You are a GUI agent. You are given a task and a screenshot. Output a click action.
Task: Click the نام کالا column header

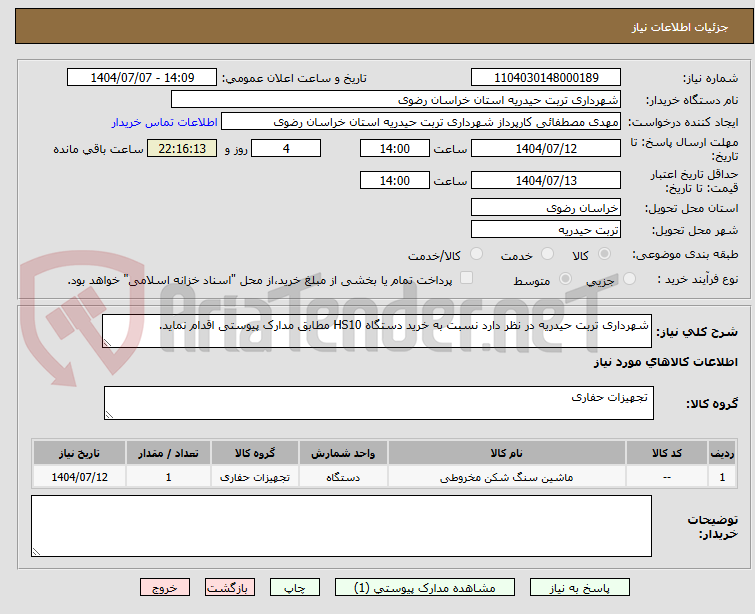coord(507,453)
